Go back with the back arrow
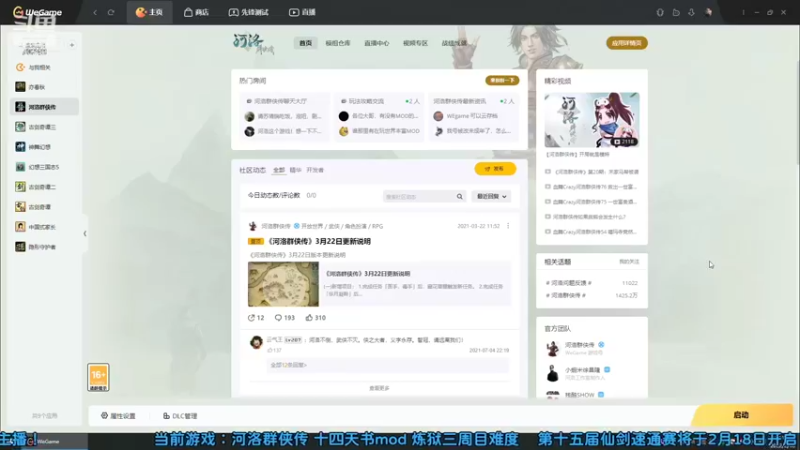Image resolution: width=800 pixels, height=450 pixels. point(95,12)
